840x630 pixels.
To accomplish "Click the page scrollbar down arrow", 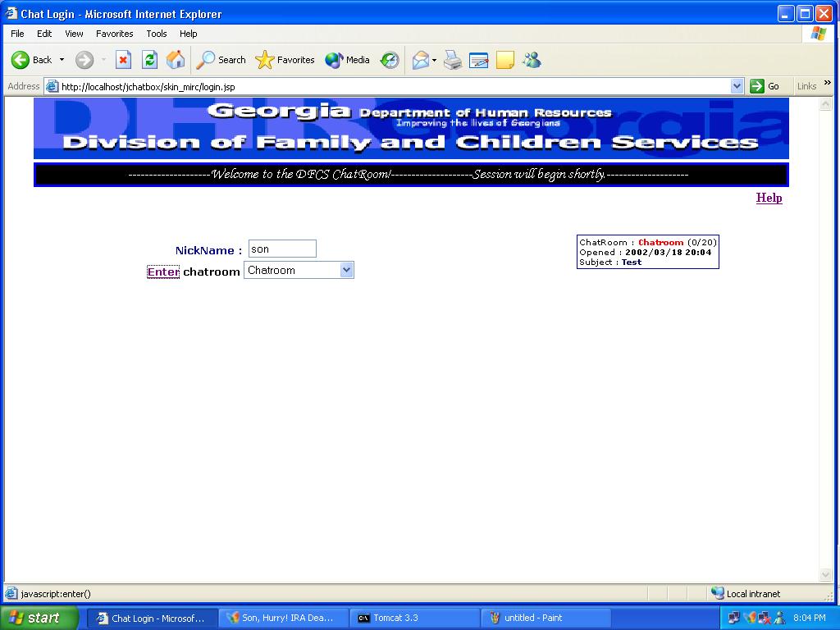I will [x=825, y=575].
